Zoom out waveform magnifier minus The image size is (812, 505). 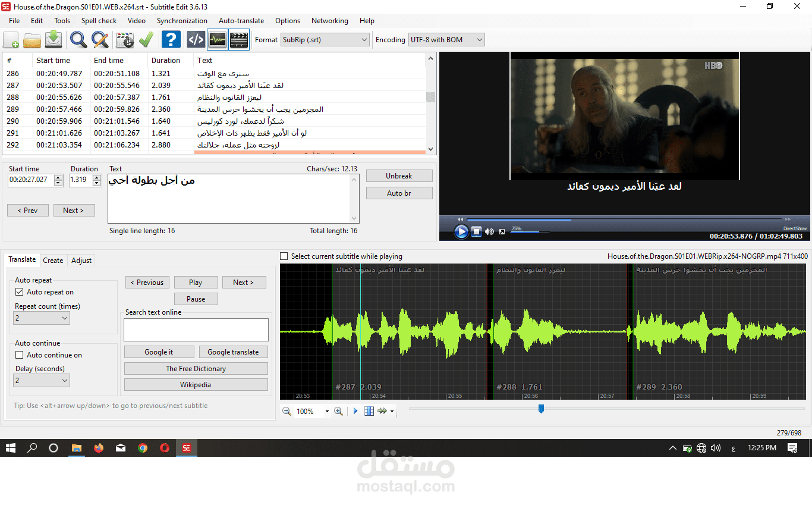point(287,411)
